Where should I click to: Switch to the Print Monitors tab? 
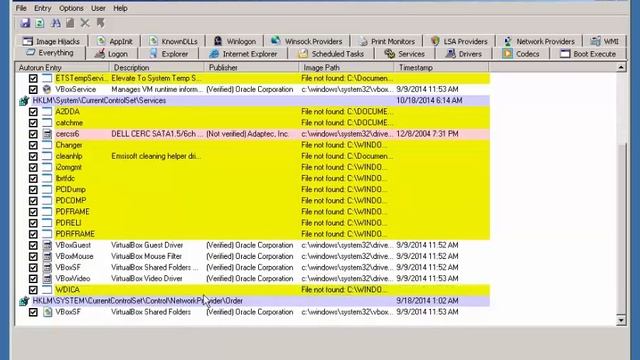(387, 41)
